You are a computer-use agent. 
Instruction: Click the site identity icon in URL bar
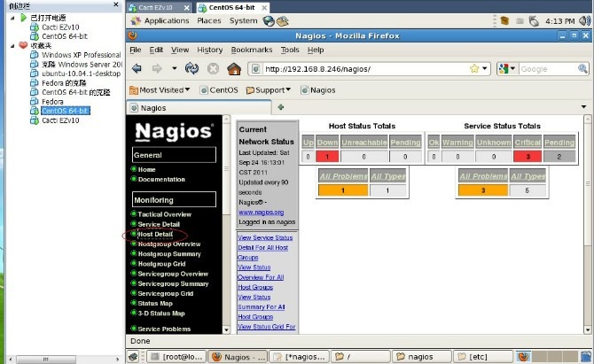[x=255, y=68]
